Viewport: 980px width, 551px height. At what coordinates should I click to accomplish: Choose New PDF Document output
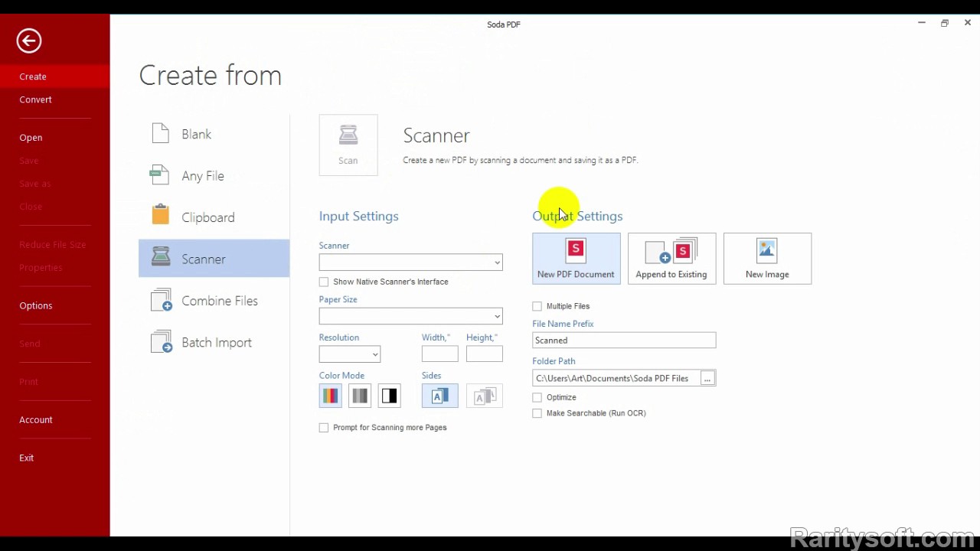(577, 259)
